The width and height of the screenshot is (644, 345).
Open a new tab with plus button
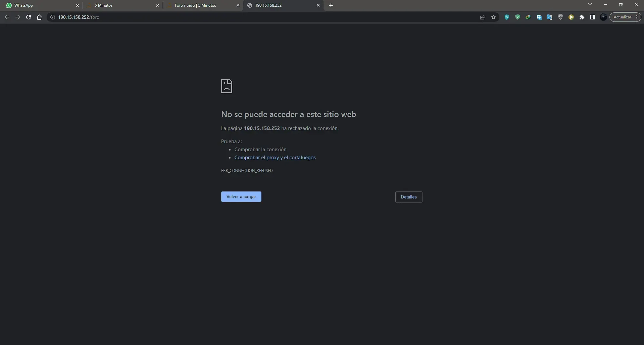[x=331, y=5]
